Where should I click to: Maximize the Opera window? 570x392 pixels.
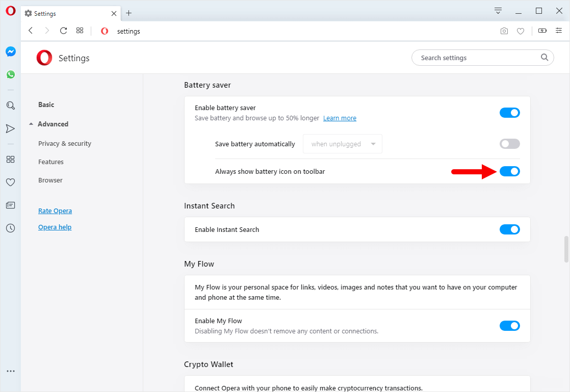(539, 11)
